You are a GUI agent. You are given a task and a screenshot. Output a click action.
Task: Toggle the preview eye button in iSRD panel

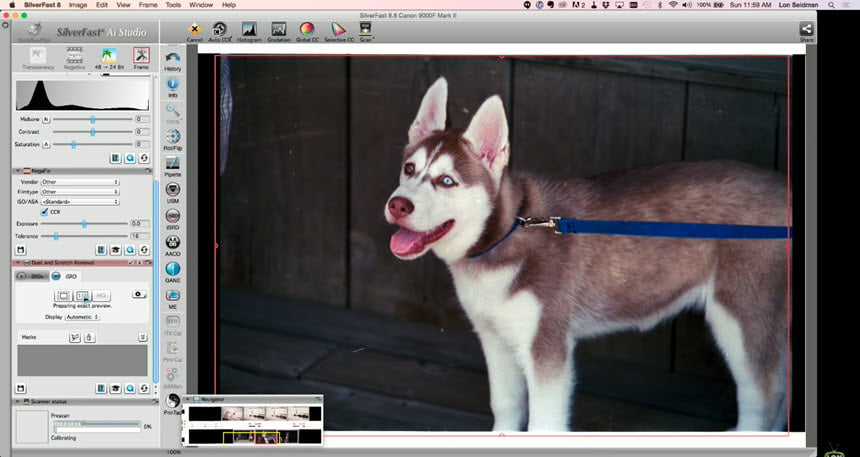(139, 295)
